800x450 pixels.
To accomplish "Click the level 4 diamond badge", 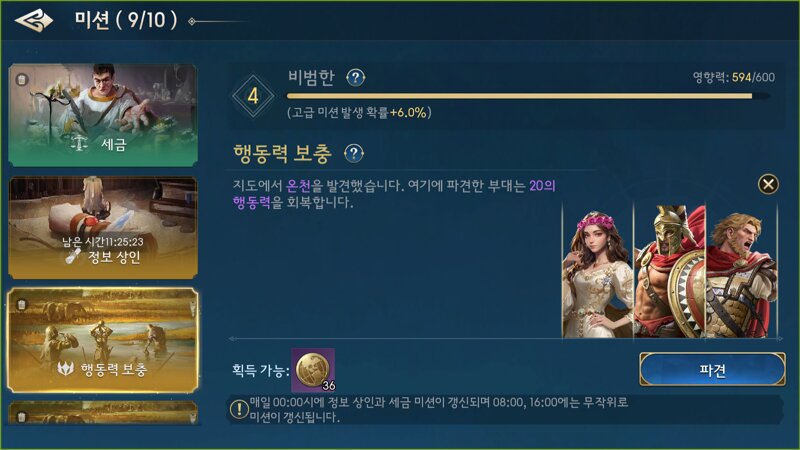I will tap(253, 96).
